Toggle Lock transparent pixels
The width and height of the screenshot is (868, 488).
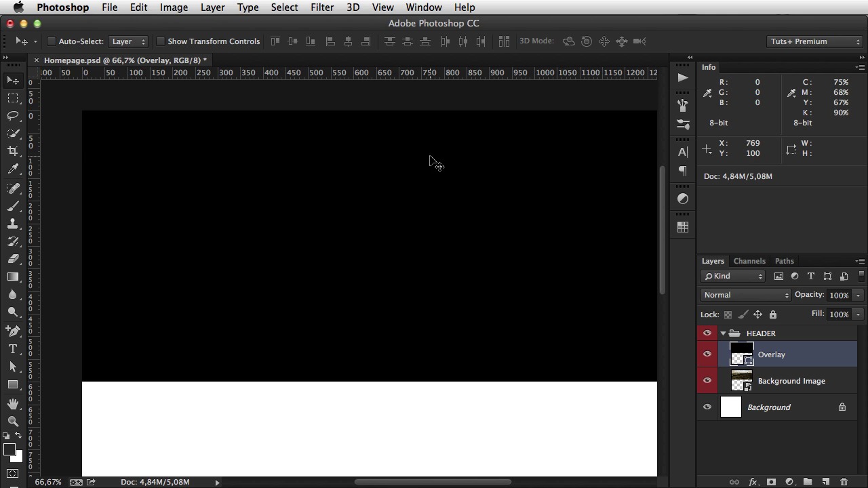pyautogui.click(x=728, y=314)
